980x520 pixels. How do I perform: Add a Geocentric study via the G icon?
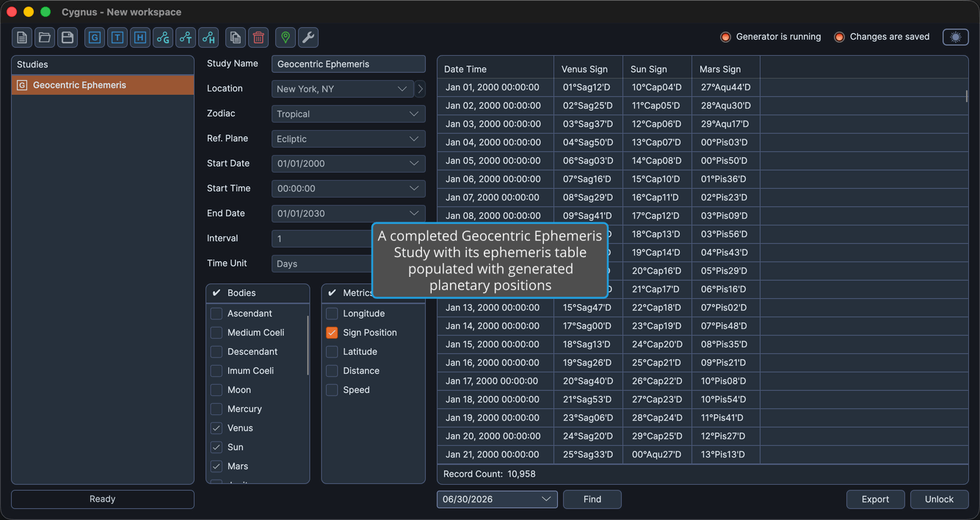click(x=95, y=37)
